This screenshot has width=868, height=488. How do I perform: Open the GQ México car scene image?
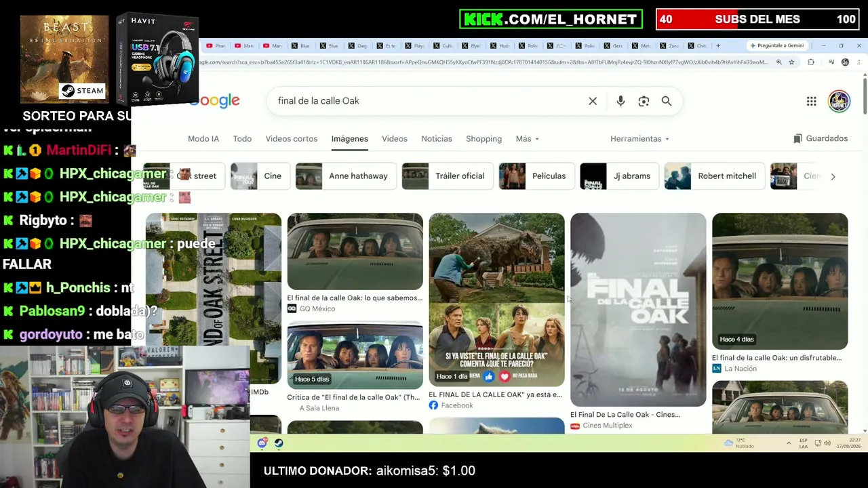click(x=355, y=251)
